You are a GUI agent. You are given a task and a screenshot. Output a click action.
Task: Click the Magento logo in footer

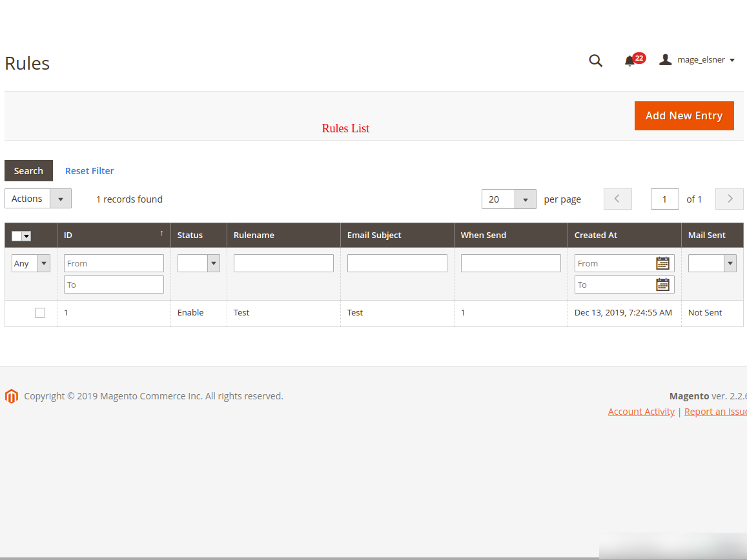tap(11, 396)
